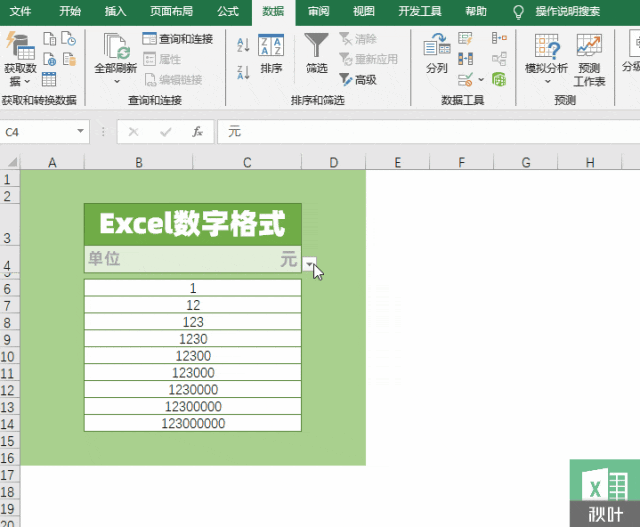Click the 单位 label cell
640x527 pixels.
[x=139, y=259]
